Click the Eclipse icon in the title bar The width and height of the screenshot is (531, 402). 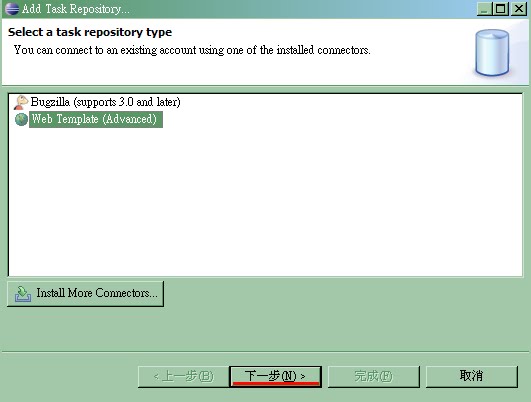[12, 8]
